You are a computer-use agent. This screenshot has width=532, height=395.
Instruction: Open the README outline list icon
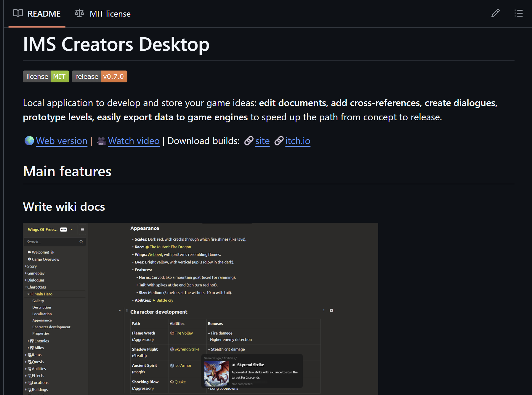click(518, 13)
